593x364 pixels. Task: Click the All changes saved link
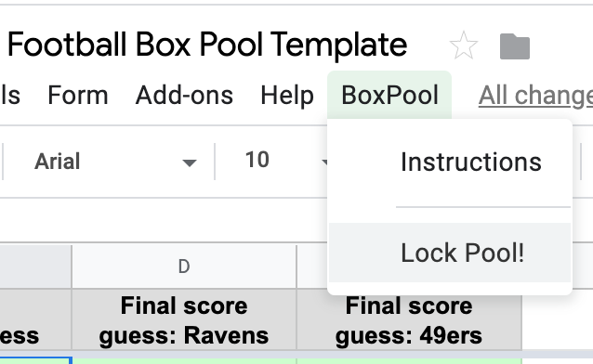pyautogui.click(x=535, y=96)
